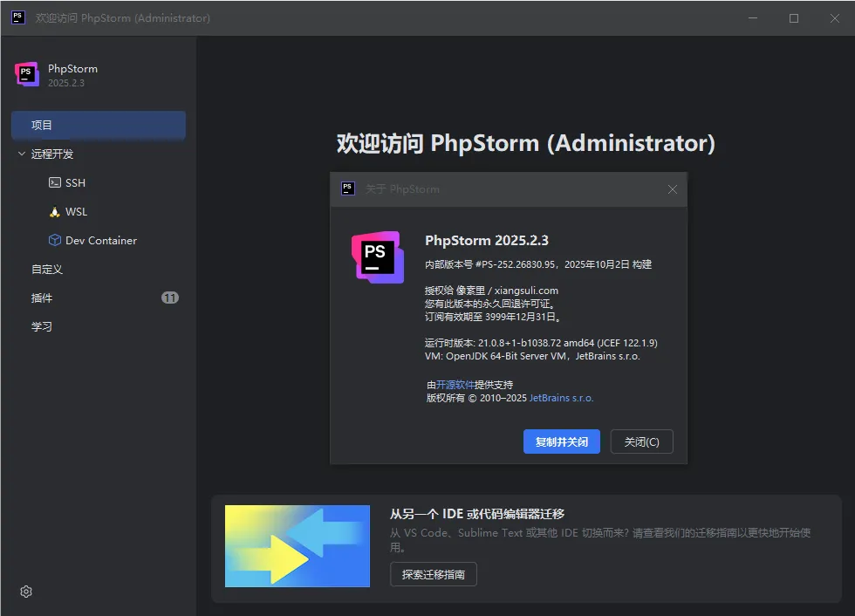Click the migration banner arrows thumbnail

pos(298,545)
